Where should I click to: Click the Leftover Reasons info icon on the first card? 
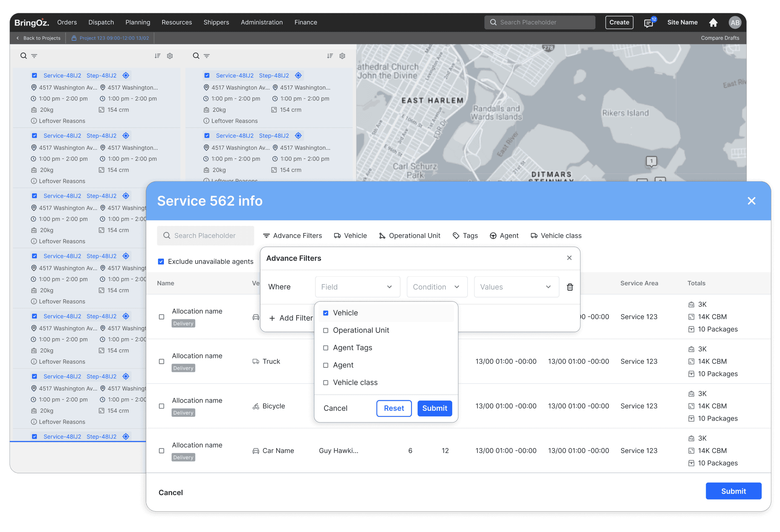tap(34, 121)
